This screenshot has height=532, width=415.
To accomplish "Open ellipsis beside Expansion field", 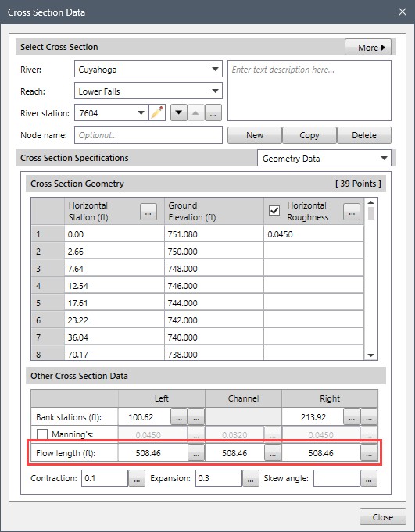I will coord(250,478).
